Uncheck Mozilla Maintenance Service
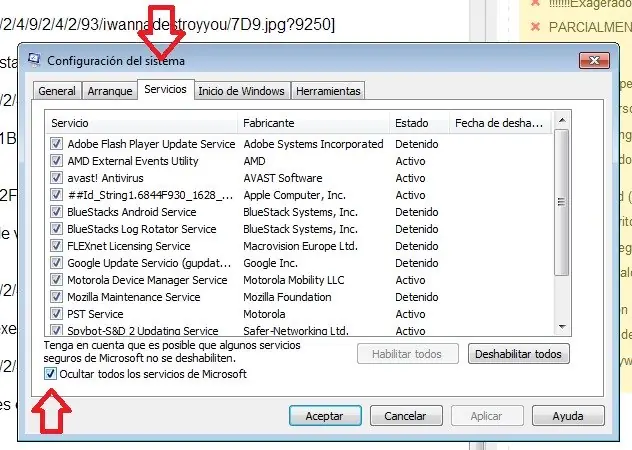This screenshot has height=450, width=632. 56,296
